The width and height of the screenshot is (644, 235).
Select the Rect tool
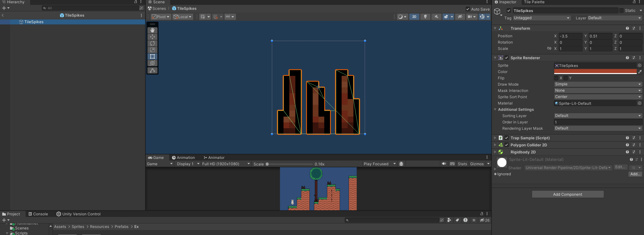[152, 56]
